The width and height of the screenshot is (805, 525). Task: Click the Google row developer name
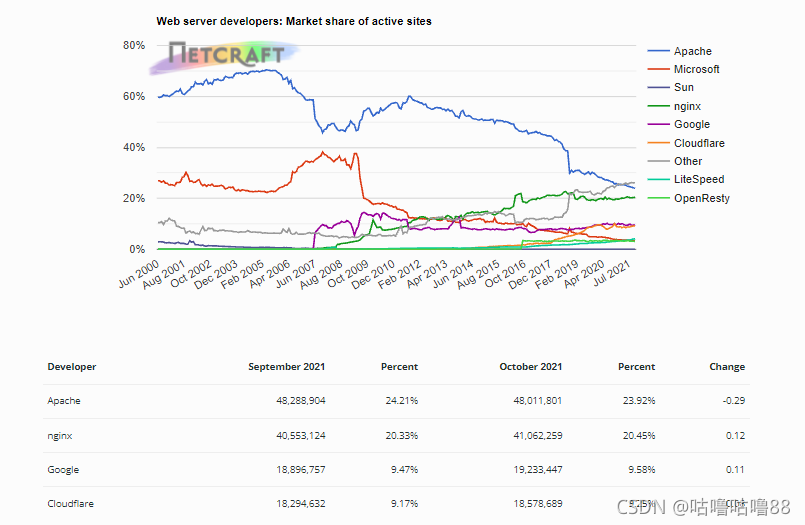point(63,470)
